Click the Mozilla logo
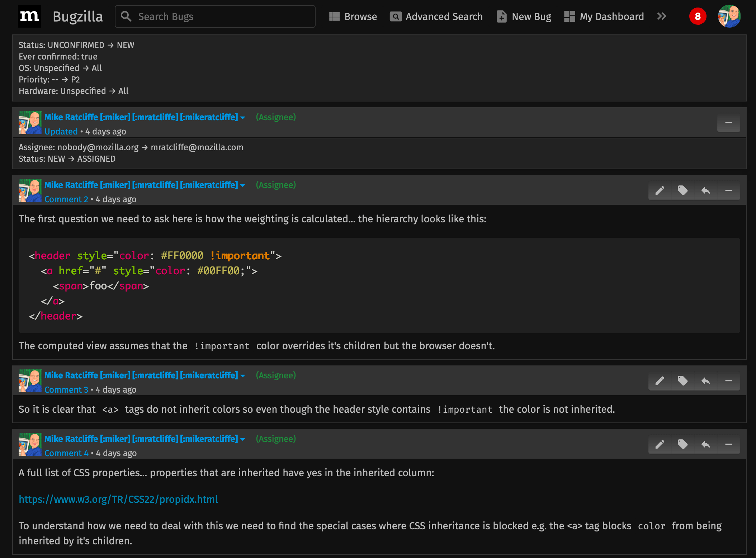The width and height of the screenshot is (756, 558). tap(29, 16)
